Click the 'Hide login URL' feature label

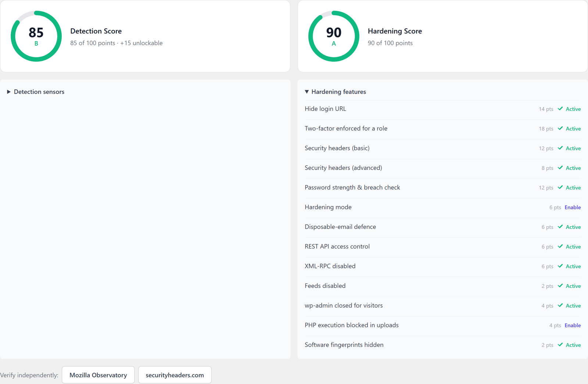tap(325, 109)
